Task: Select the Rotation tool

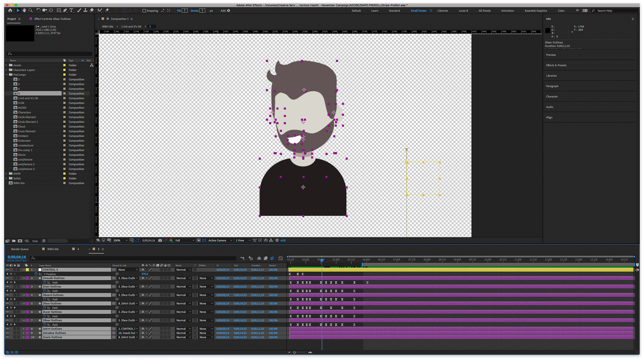Action: pyautogui.click(x=38, y=10)
